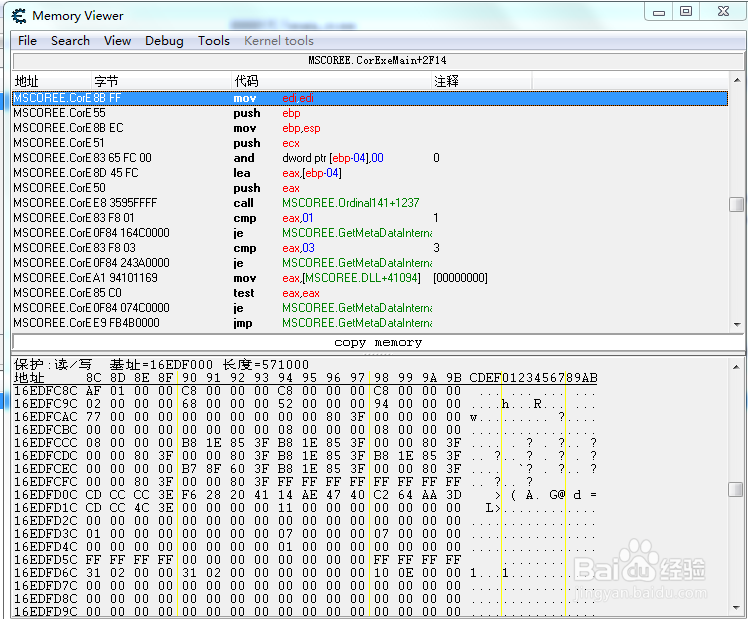Image resolution: width=748 pixels, height=619 pixels.
Task: Click hex address 16EDFD3C
Action: click(45, 534)
